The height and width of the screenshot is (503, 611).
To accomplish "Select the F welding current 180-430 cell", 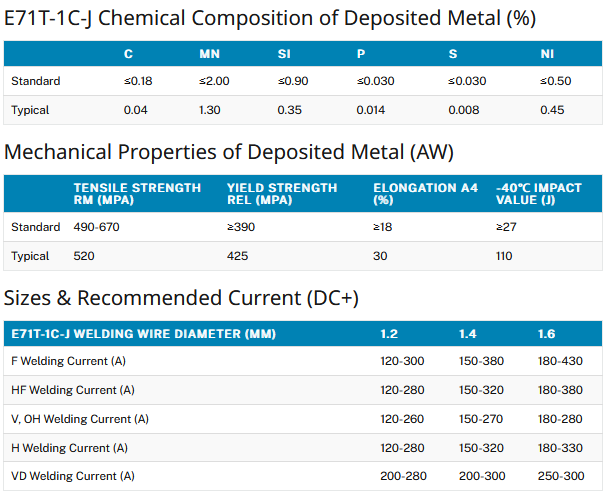I will (x=560, y=361).
